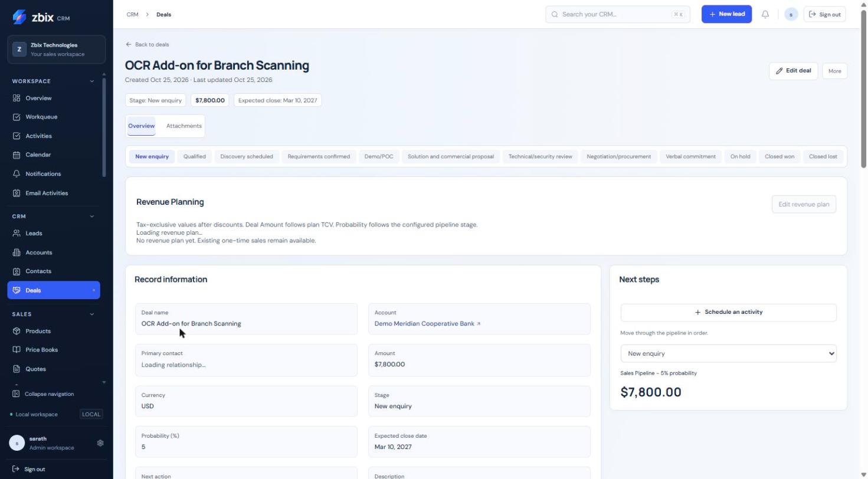Sign out from the sidebar bottom
The width and height of the screenshot is (868, 479).
pos(29,470)
